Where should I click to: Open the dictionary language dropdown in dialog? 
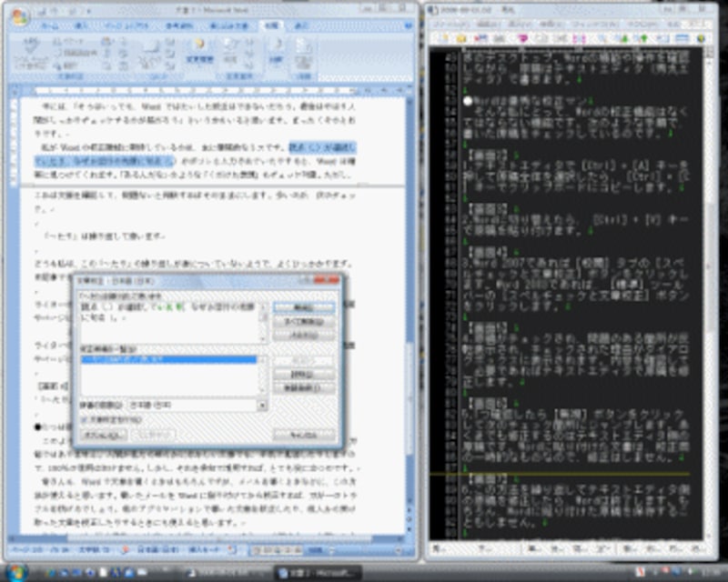[x=262, y=404]
